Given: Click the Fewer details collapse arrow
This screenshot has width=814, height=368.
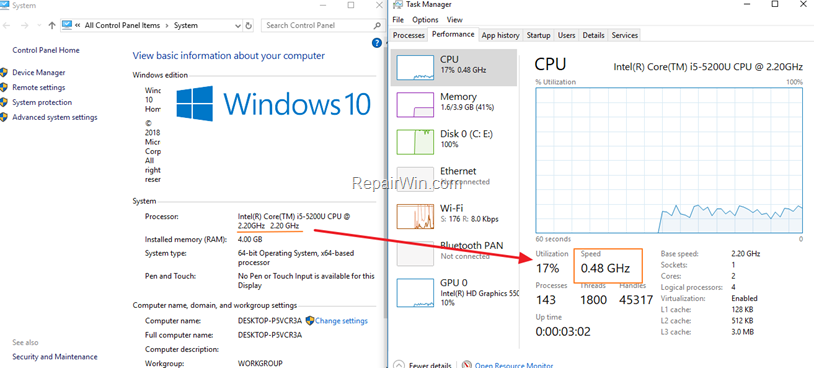Looking at the screenshot, I should [398, 365].
